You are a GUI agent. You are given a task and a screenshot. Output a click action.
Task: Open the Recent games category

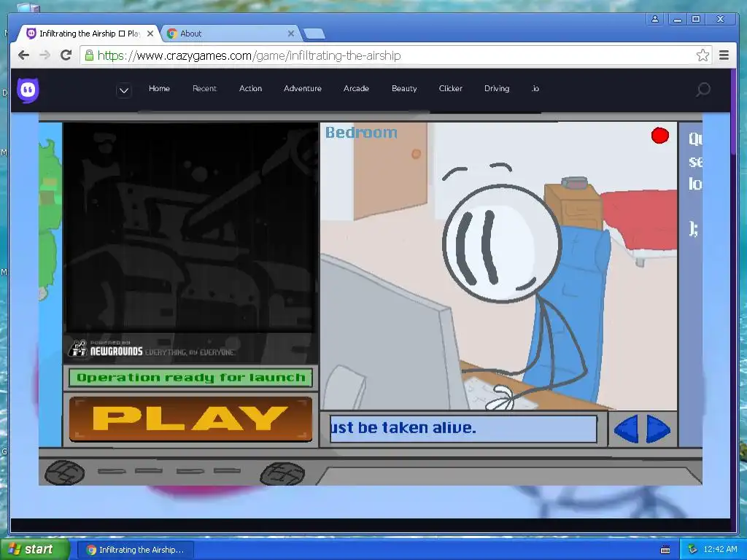coord(204,88)
